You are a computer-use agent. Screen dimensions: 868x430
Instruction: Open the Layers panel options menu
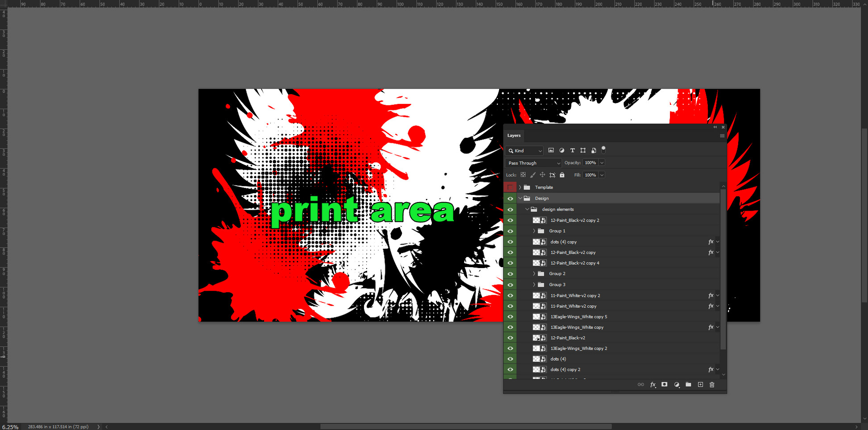point(722,136)
